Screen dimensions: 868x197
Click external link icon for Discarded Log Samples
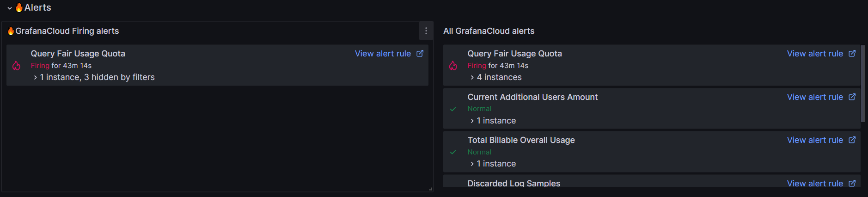tap(852, 184)
